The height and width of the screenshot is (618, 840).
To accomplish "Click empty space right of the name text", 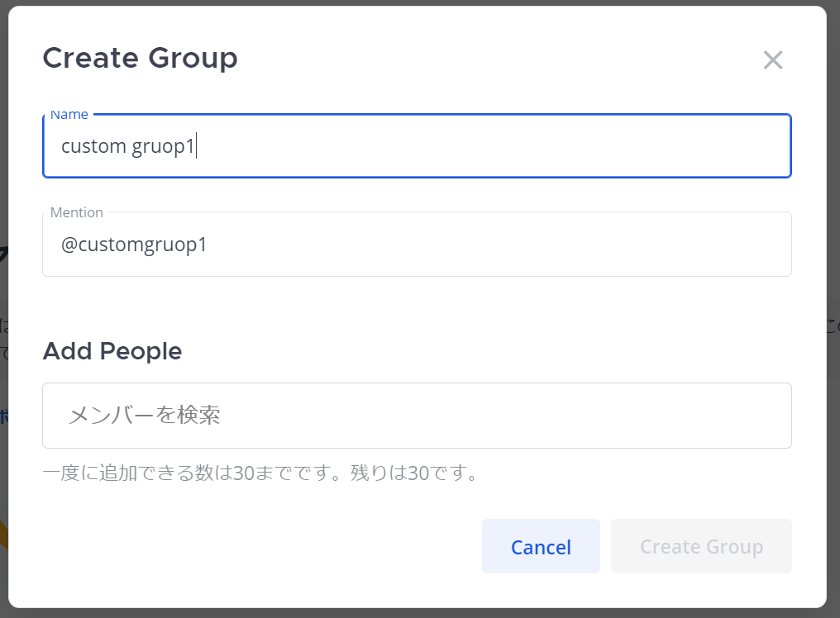I will click(493, 145).
